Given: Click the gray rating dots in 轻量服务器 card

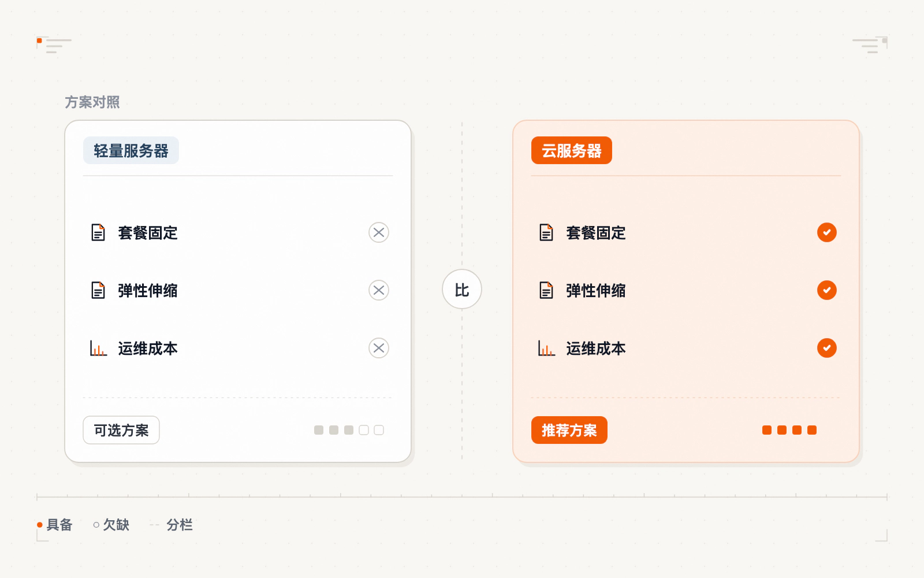Looking at the screenshot, I should [349, 430].
